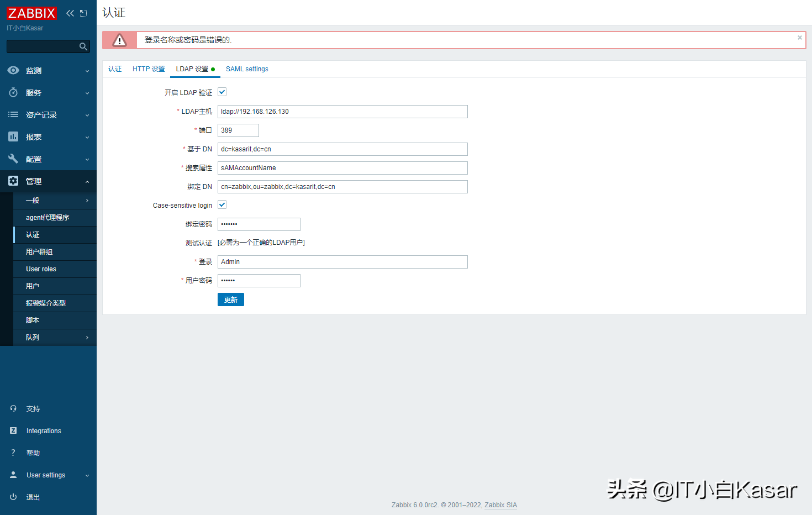Switch to the HTTP 设置 tab
The height and width of the screenshot is (515, 812).
(149, 69)
